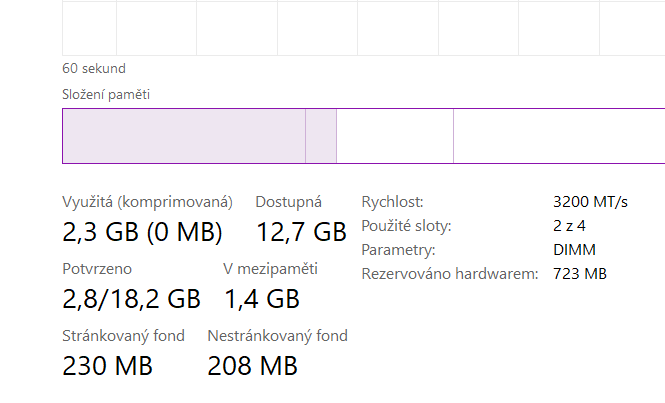Select the "208 MB" non-paged pool value
This screenshot has height=403, width=665.
pos(253,366)
